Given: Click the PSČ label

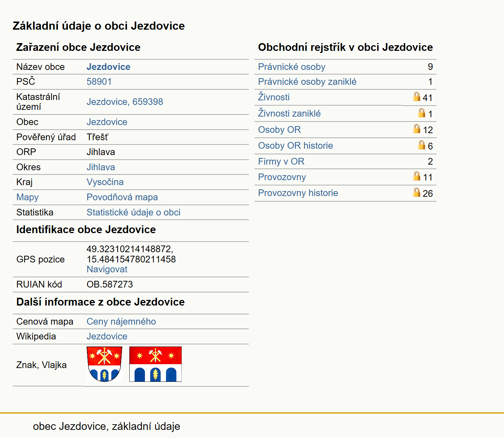Looking at the screenshot, I should click(26, 82).
